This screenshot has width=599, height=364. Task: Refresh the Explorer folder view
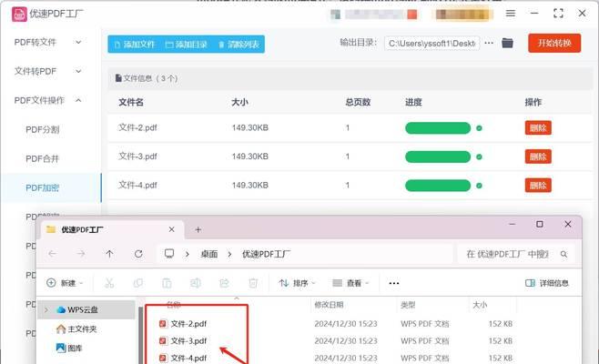pyautogui.click(x=138, y=254)
